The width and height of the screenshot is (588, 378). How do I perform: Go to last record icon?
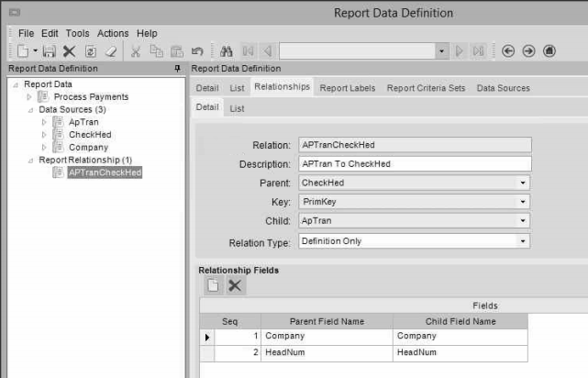click(478, 51)
